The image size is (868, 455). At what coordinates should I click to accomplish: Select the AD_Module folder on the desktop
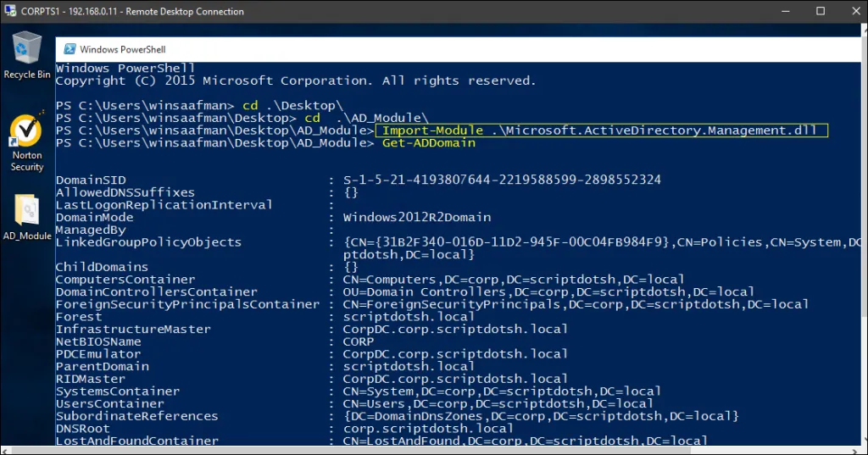(x=26, y=217)
